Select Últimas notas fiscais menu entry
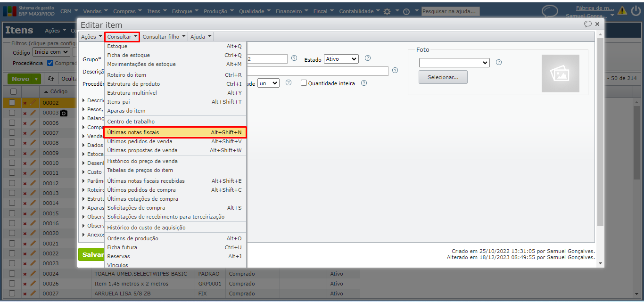 [175, 132]
